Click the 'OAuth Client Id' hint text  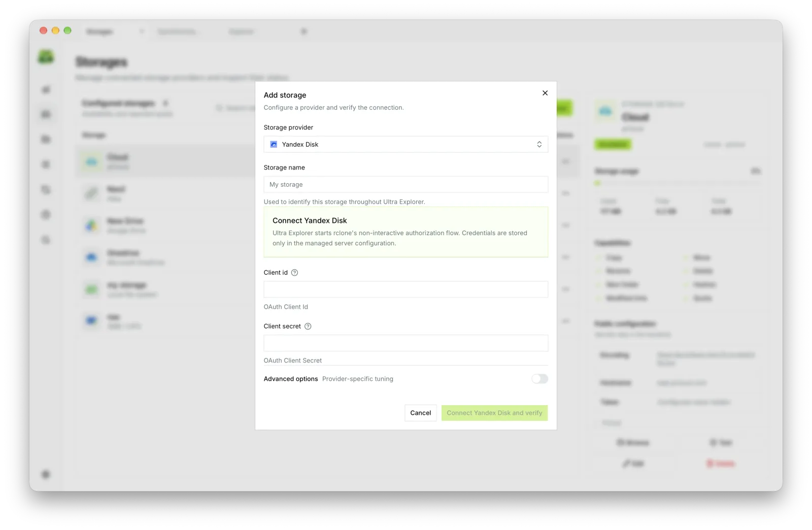[286, 307]
